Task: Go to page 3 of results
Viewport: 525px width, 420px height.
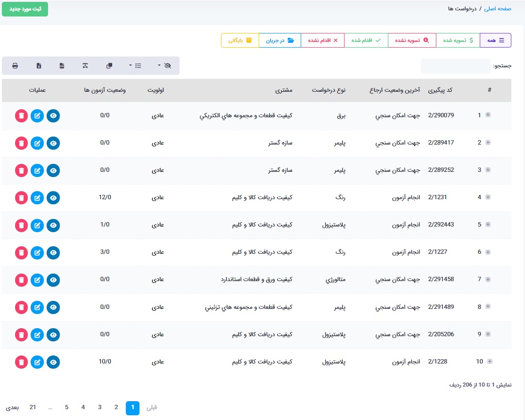Action: tap(100, 407)
